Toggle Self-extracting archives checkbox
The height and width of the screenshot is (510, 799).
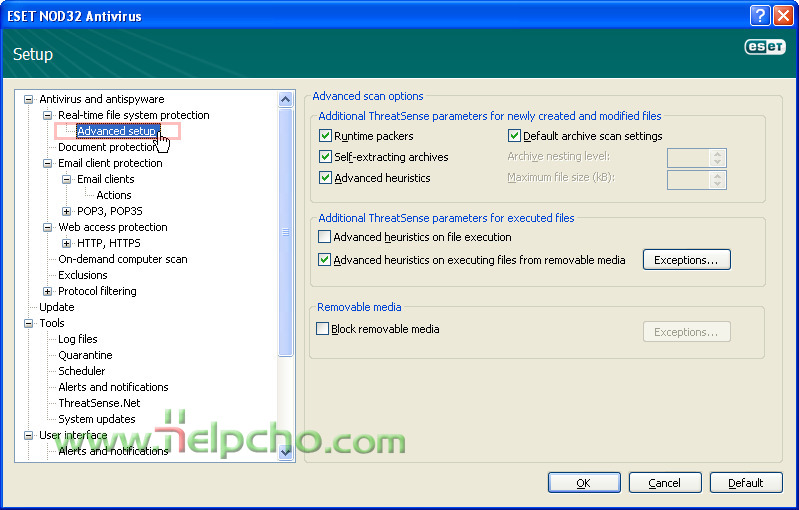(325, 157)
